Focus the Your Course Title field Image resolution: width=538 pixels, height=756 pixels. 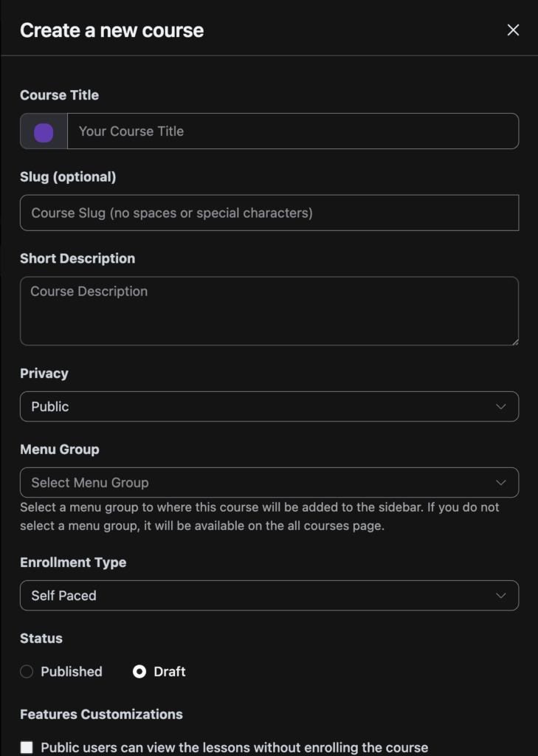click(292, 131)
